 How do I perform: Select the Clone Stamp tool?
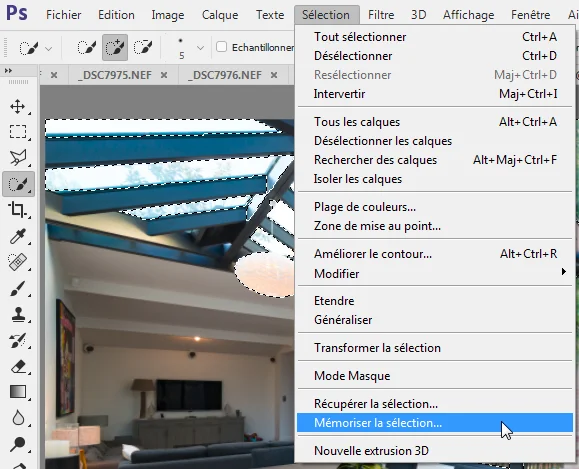[18, 315]
